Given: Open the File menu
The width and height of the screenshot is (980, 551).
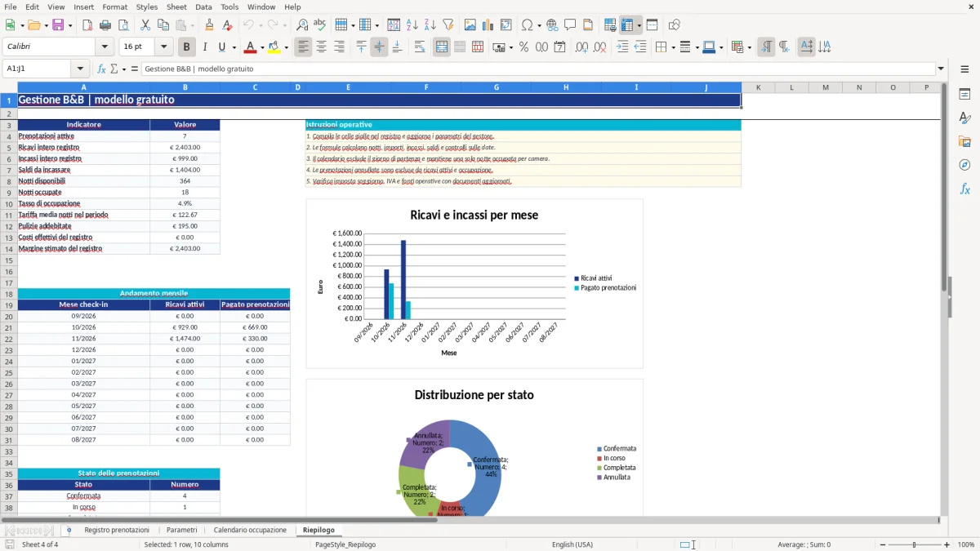Looking at the screenshot, I should [x=10, y=7].
